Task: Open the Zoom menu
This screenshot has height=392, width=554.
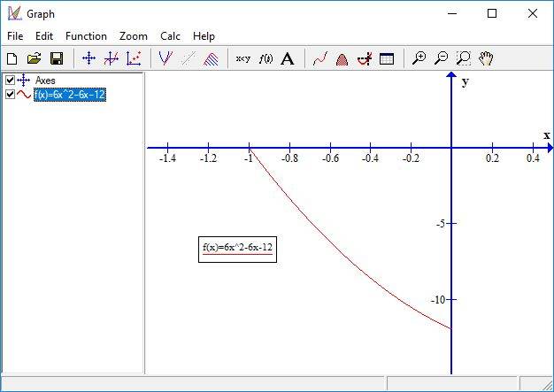Action: pos(134,36)
